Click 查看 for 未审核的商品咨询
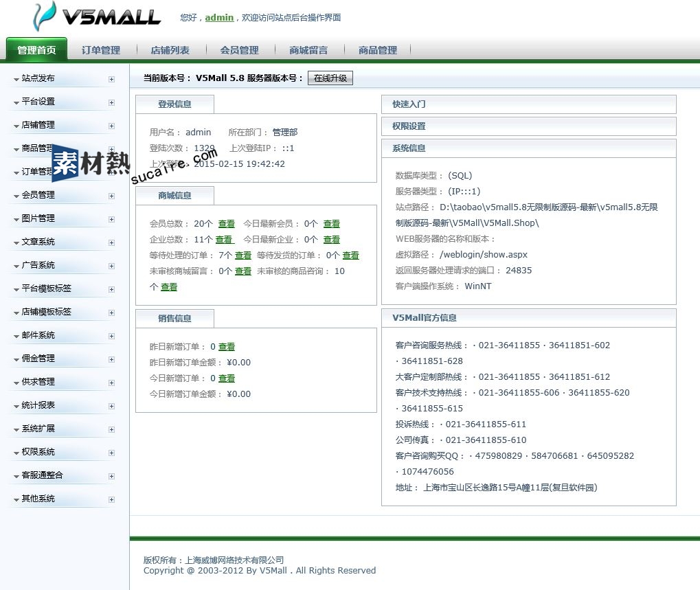Screen dimensions: 700x590 [x=169, y=287]
